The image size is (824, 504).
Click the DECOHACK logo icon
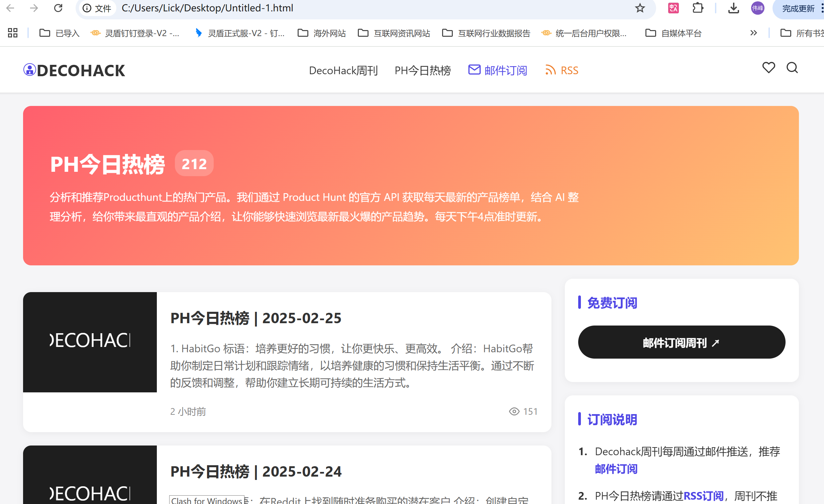(x=29, y=70)
